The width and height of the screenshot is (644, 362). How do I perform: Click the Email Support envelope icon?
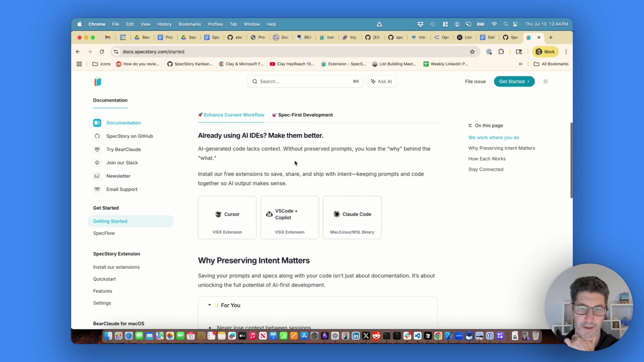click(97, 189)
